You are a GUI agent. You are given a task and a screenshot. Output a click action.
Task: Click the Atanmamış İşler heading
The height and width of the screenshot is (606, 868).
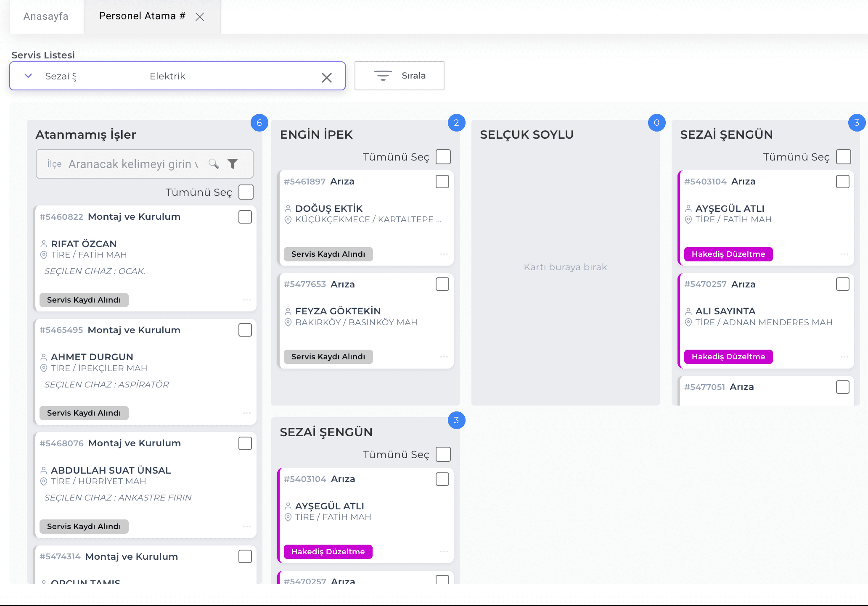(86, 134)
